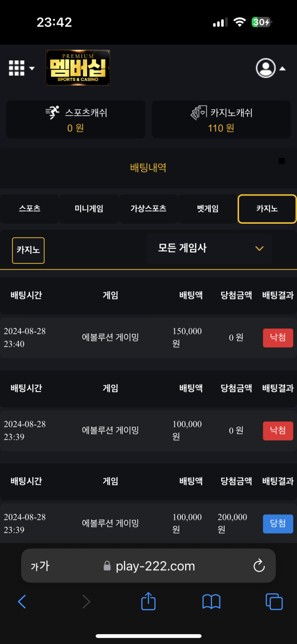Select the 가상스포츠 tab
Image resolution: width=297 pixels, height=644 pixels.
tap(148, 209)
